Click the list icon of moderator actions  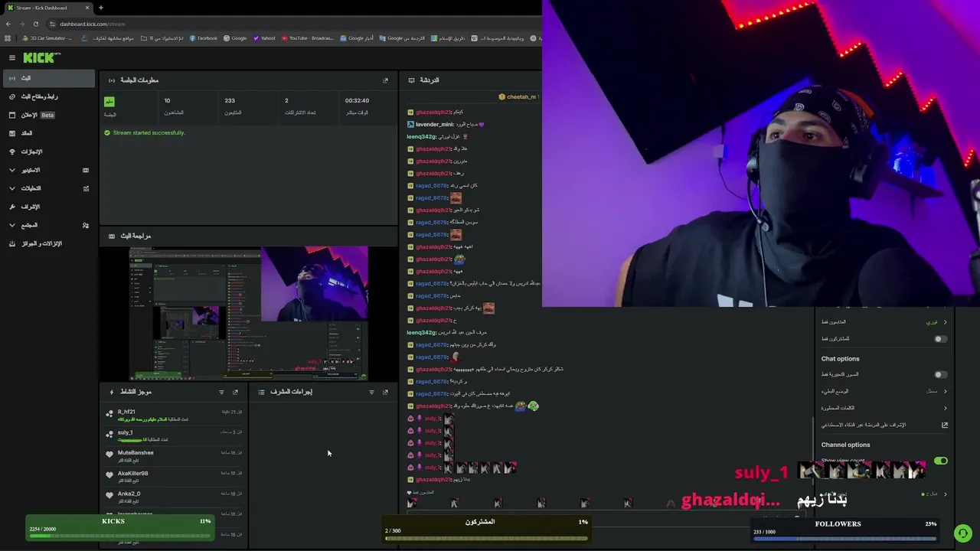pyautogui.click(x=261, y=392)
